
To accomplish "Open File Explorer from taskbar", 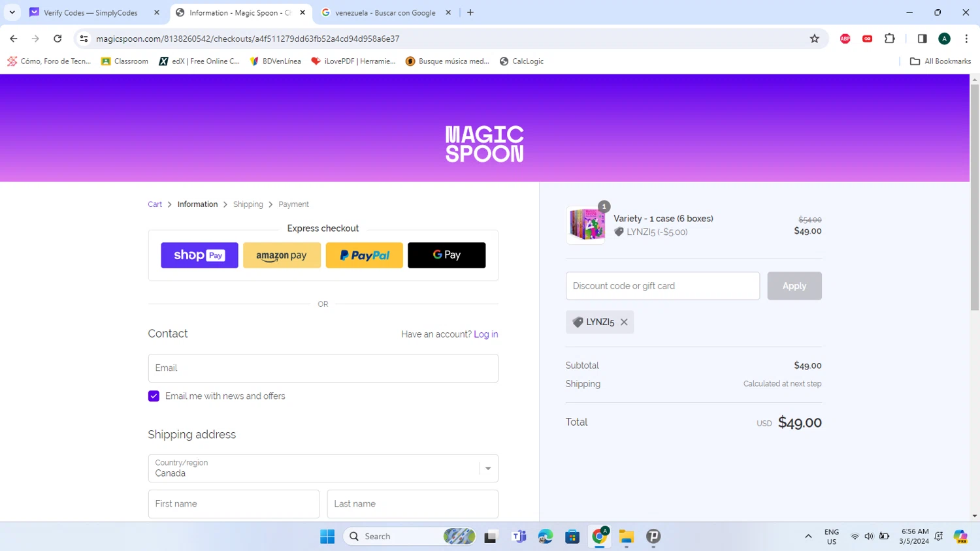I will (627, 536).
